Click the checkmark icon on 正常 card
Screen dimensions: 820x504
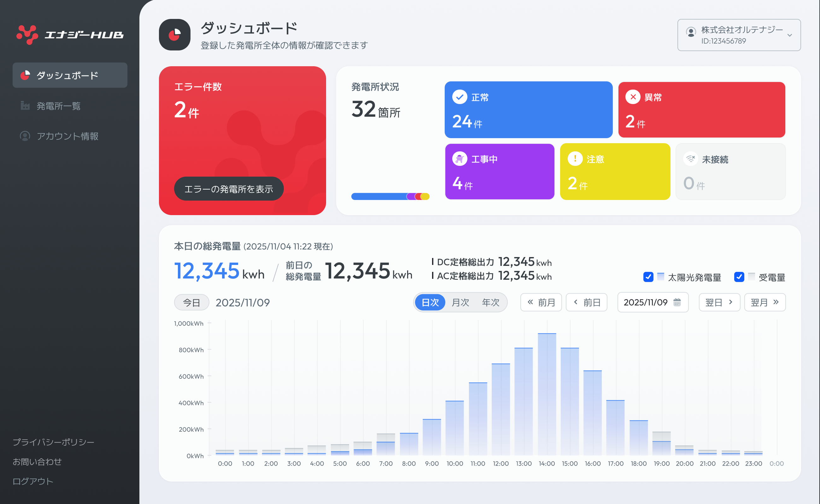tap(460, 97)
